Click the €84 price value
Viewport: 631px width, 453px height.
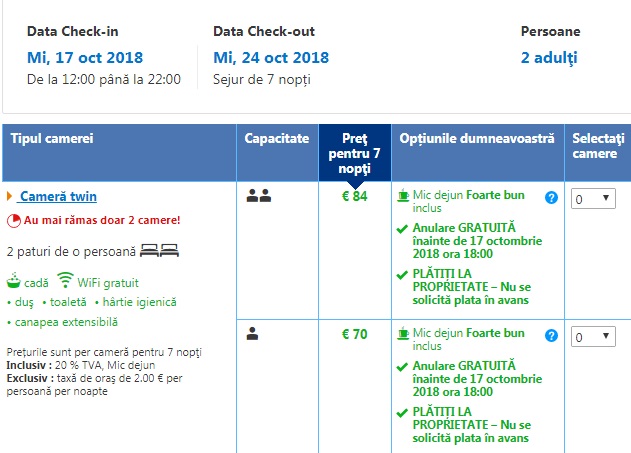[x=354, y=196]
